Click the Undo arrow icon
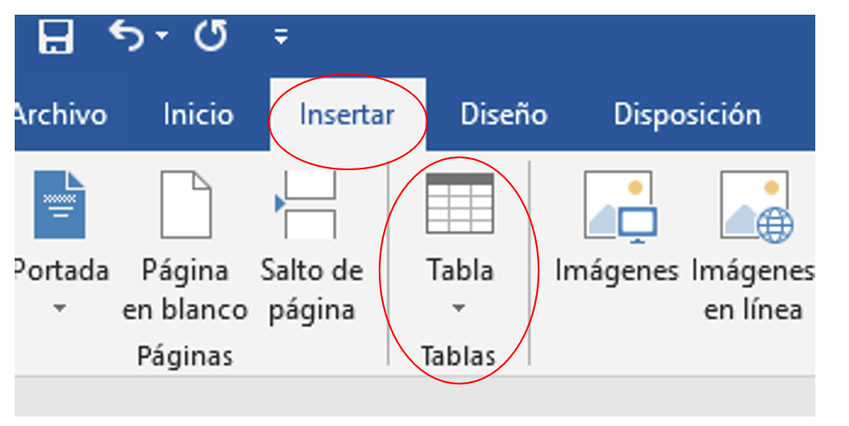849x426 pixels. pos(126,36)
